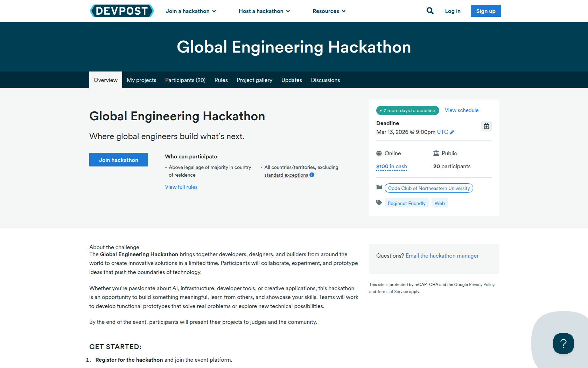
Task: Open the Resources dropdown
Action: tap(329, 11)
